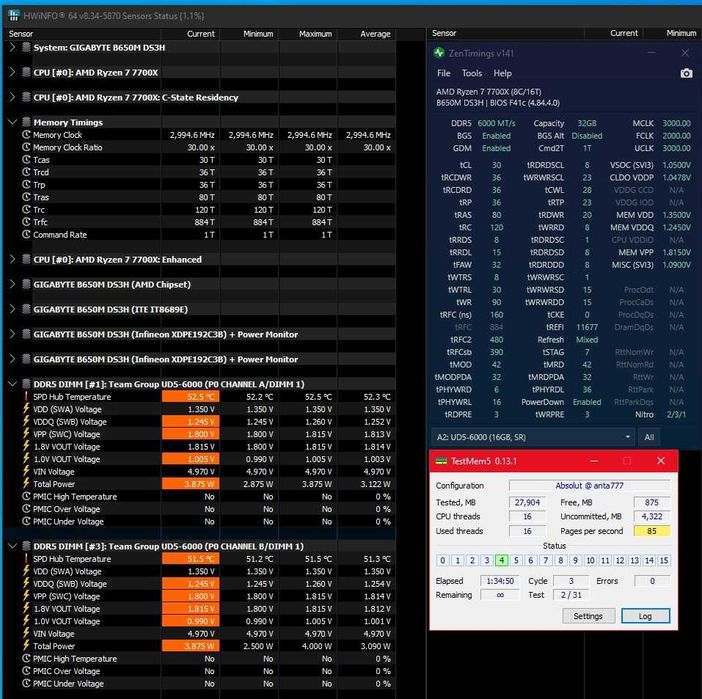702x699 pixels.
Task: Click the Log button in TestMem5
Action: (x=645, y=616)
